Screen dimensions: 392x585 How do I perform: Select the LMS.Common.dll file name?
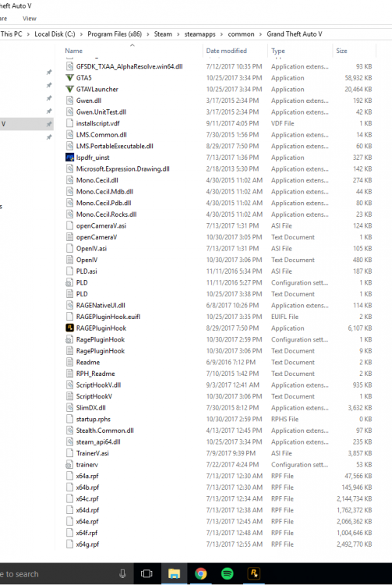101,135
